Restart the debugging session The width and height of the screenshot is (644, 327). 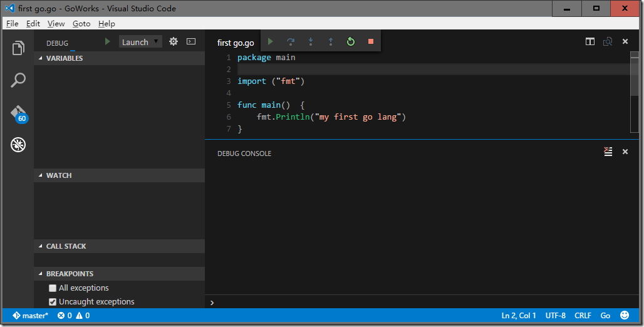(351, 42)
